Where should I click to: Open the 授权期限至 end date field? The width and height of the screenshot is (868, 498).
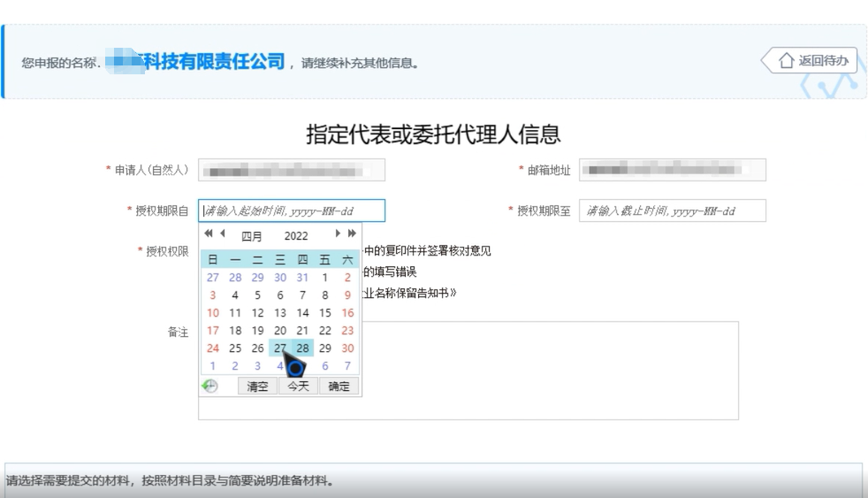[672, 211]
